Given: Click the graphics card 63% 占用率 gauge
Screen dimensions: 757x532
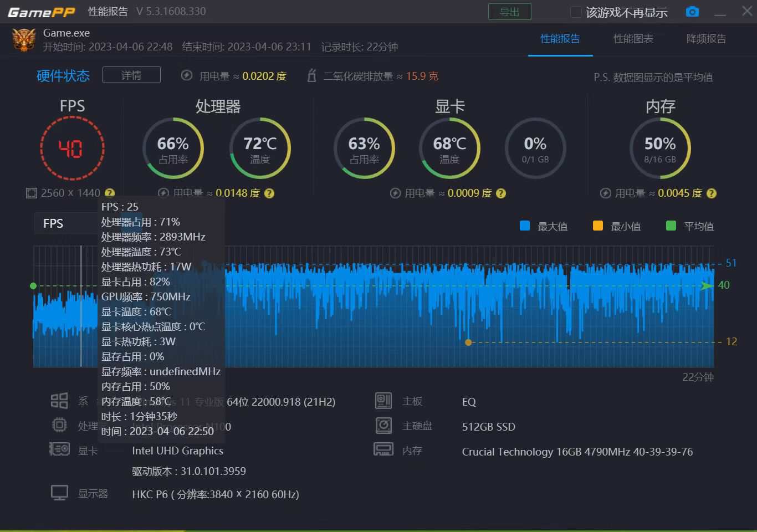Looking at the screenshot, I should (x=364, y=148).
